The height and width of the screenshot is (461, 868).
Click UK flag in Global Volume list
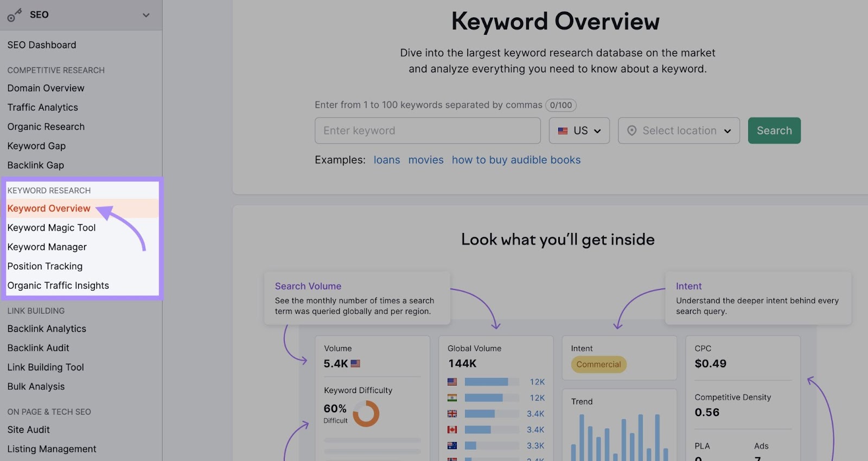tap(452, 414)
